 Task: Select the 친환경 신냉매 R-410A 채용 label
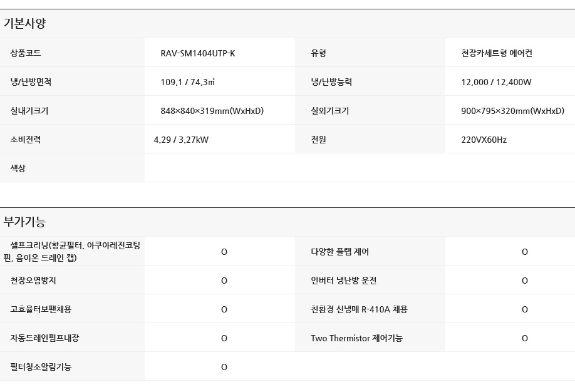click(359, 309)
